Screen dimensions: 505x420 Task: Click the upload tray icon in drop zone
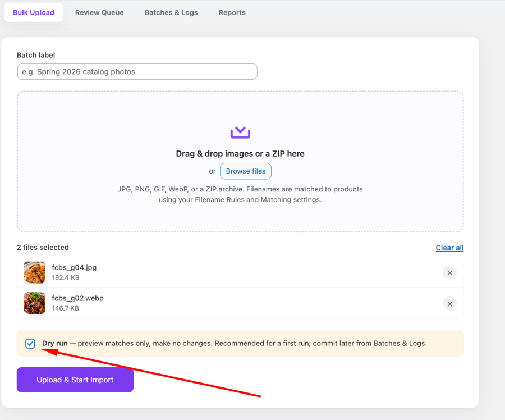click(240, 133)
